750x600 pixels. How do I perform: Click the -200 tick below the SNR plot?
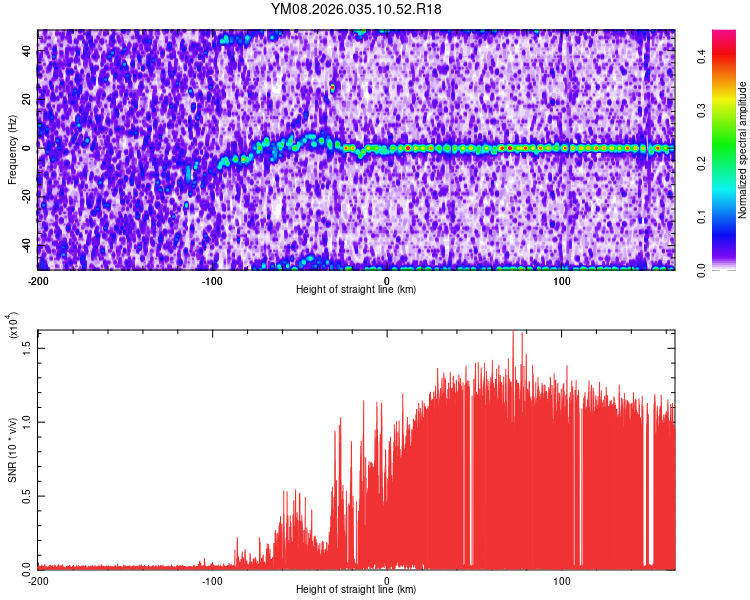(x=38, y=580)
